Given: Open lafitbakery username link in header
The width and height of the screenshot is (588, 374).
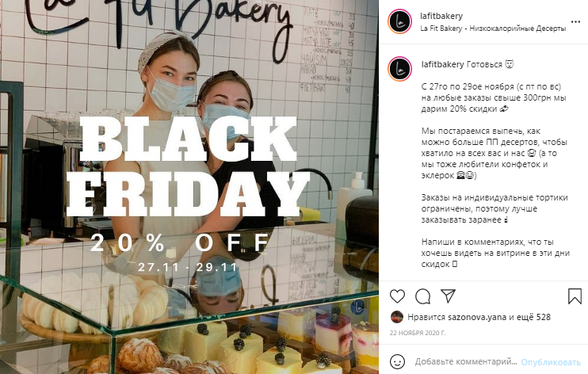Looking at the screenshot, I should click(441, 16).
